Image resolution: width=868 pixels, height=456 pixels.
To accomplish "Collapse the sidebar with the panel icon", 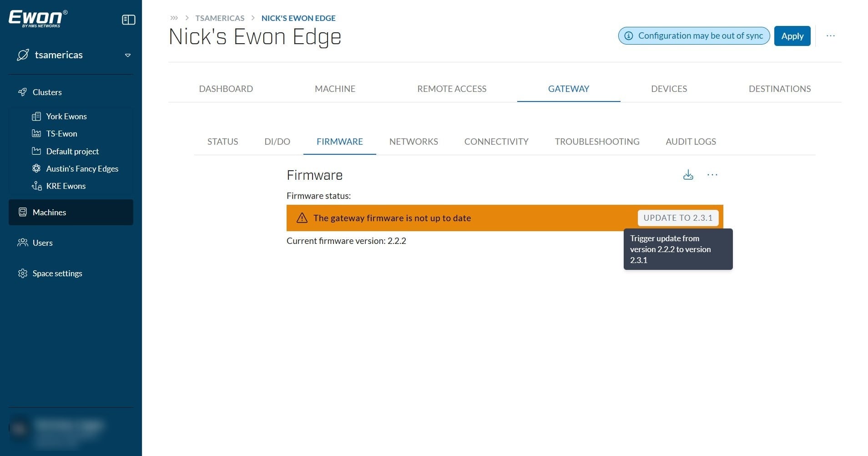I will [129, 20].
